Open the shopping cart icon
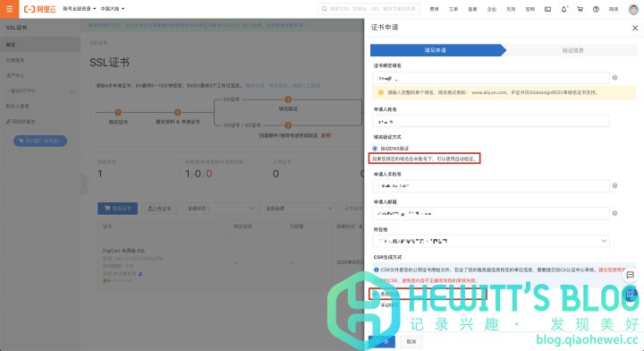The width and height of the screenshot is (644, 351). pos(580,9)
